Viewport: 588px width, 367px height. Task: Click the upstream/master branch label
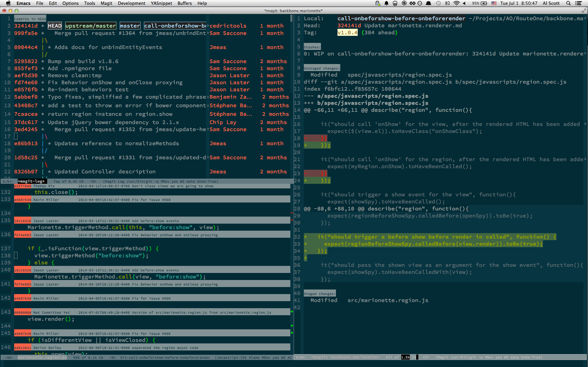[91, 26]
